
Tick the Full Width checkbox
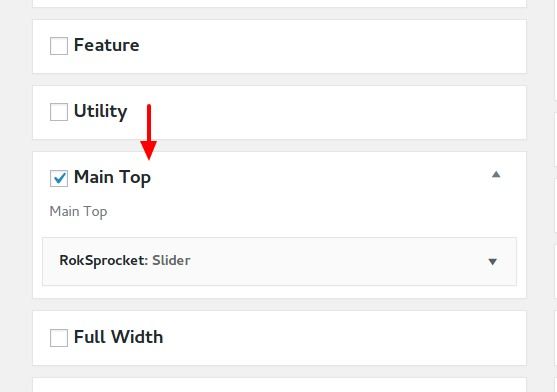click(x=59, y=338)
